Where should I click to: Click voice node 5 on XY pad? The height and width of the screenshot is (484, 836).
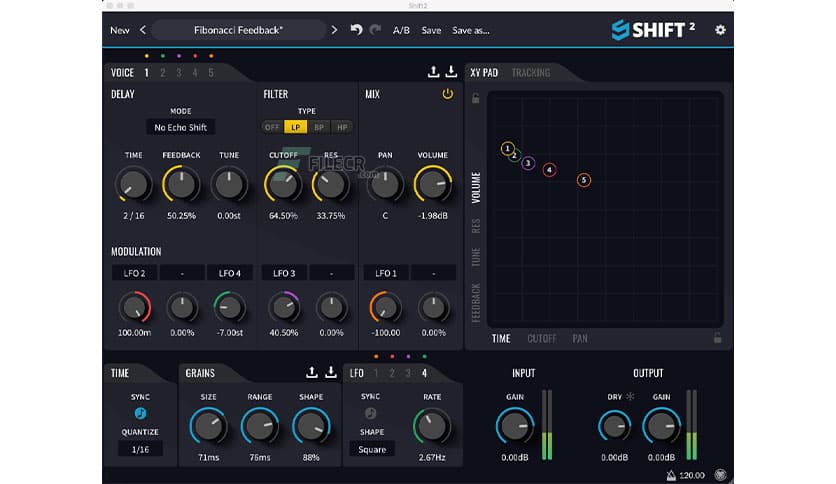pyautogui.click(x=584, y=180)
